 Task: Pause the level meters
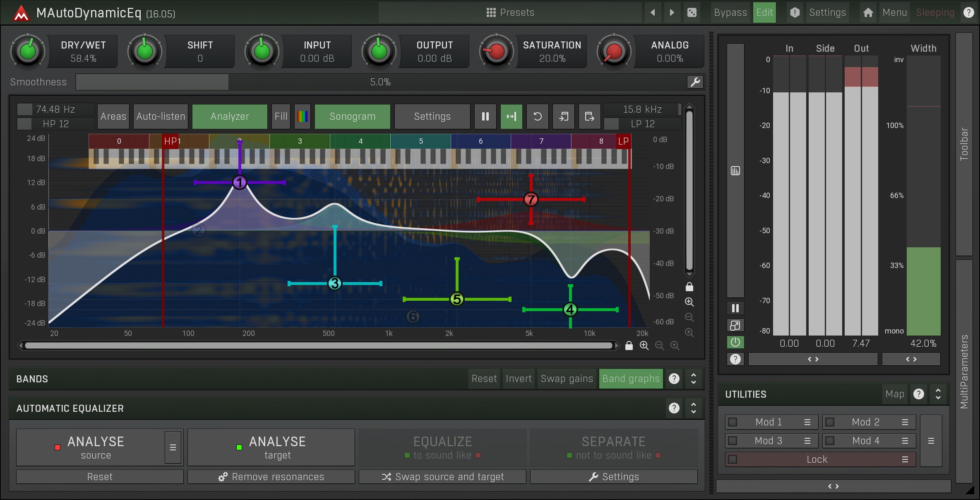pyautogui.click(x=735, y=308)
